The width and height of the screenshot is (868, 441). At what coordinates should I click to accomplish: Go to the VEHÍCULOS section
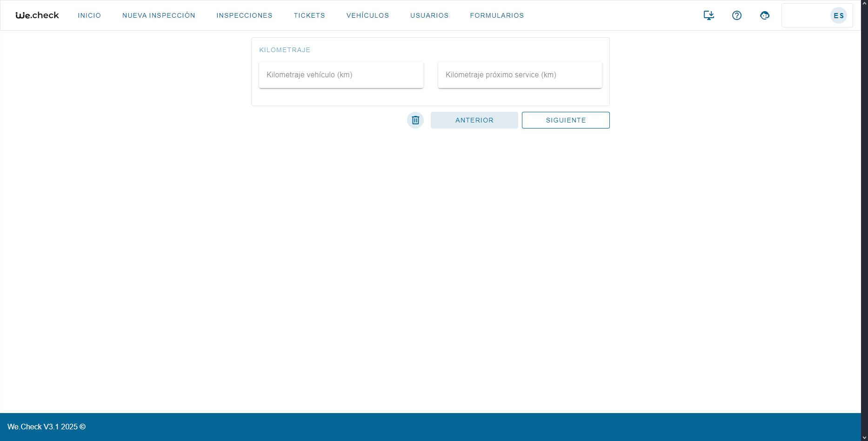(x=367, y=15)
